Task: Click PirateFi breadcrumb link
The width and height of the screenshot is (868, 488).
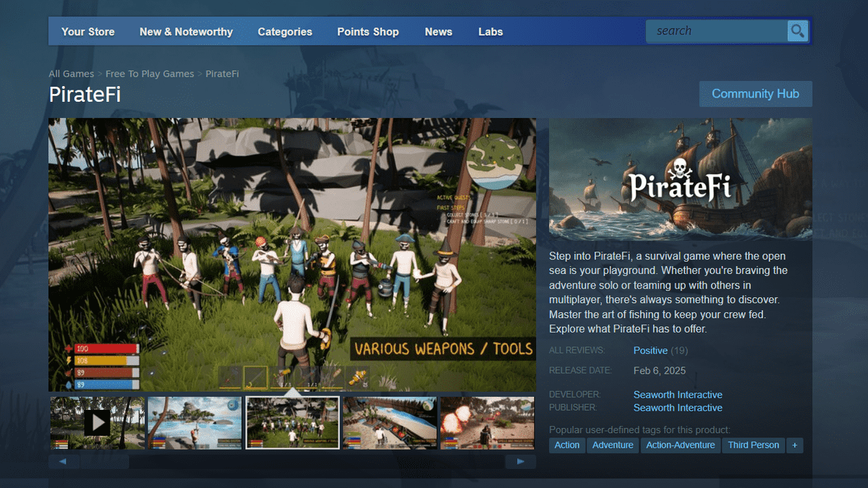Action: pyautogui.click(x=222, y=74)
